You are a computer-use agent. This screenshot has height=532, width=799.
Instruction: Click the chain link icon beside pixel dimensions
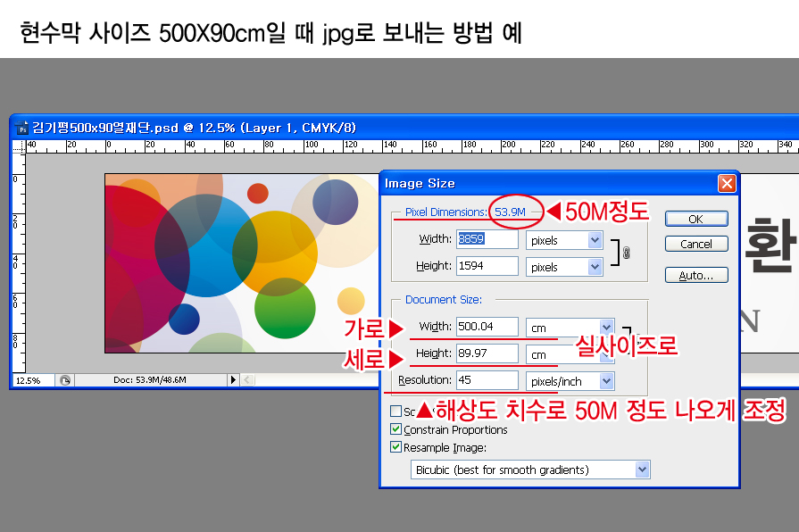pyautogui.click(x=627, y=253)
